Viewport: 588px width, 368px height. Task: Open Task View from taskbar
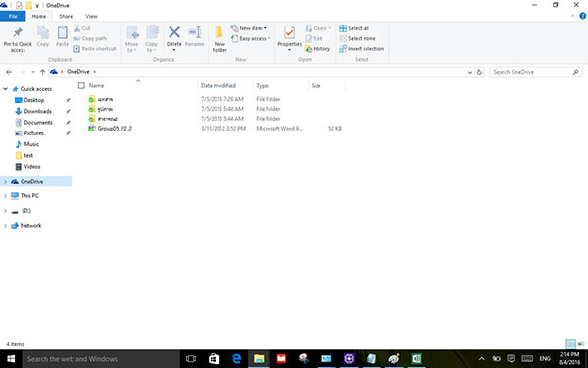coord(191,359)
